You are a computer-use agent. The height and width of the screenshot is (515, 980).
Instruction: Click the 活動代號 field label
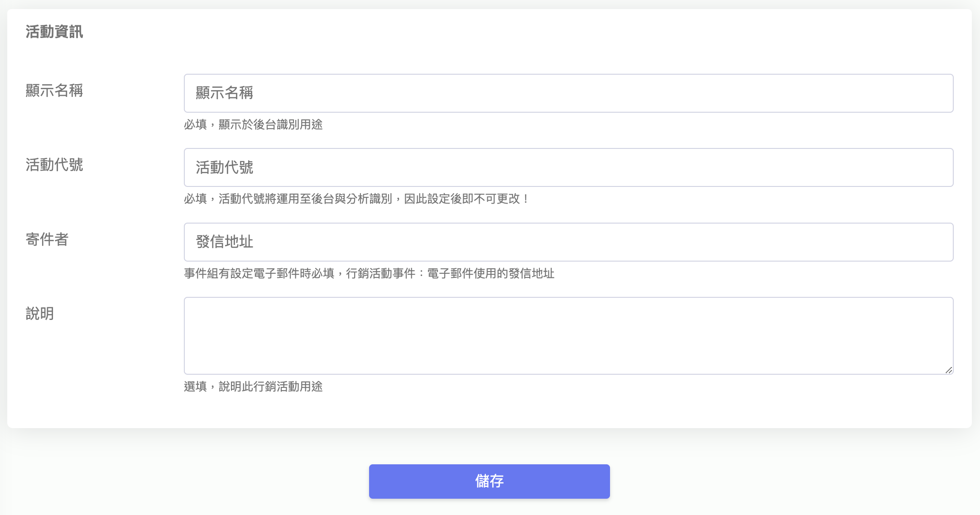(54, 165)
